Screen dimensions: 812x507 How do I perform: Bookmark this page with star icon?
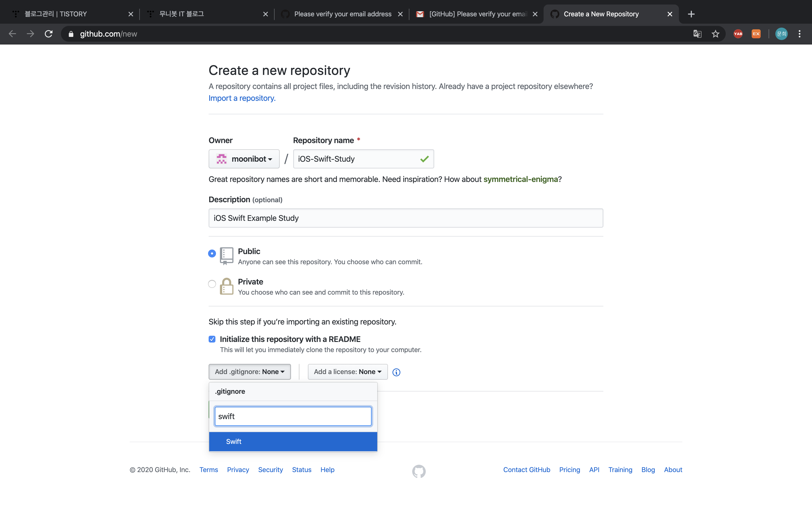tap(715, 34)
